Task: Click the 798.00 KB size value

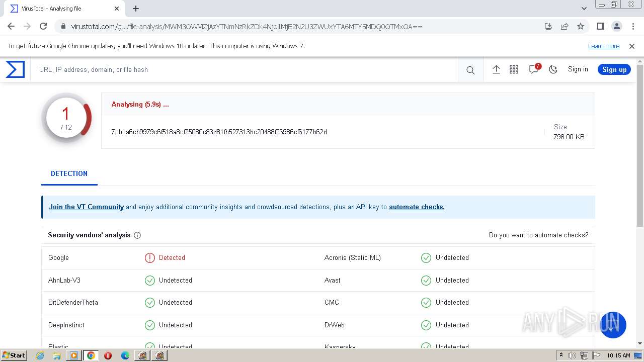Action: tap(569, 137)
